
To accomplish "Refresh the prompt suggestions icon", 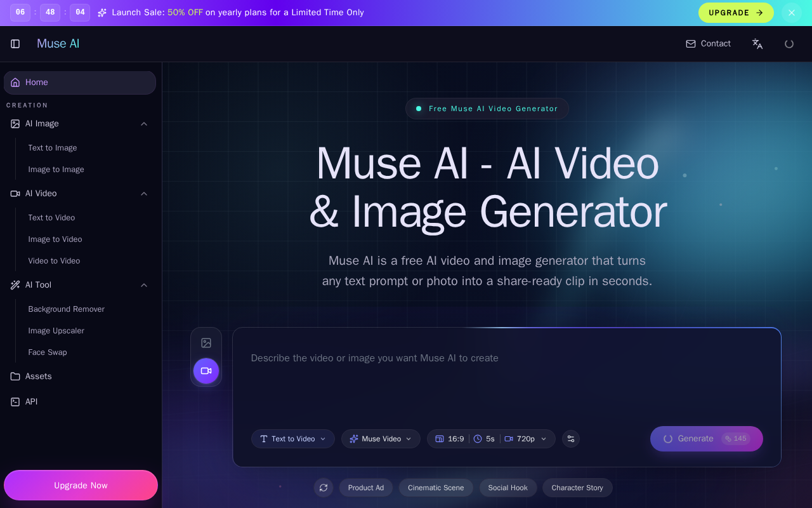I will [324, 488].
